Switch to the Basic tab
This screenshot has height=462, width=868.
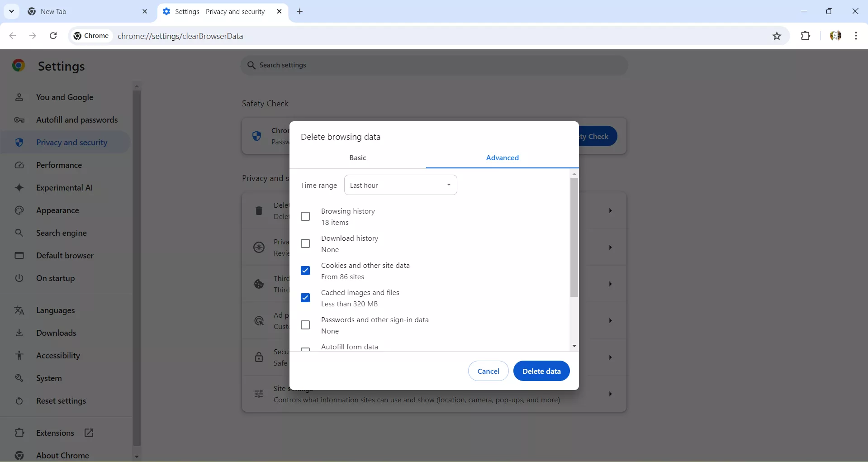[x=357, y=157]
